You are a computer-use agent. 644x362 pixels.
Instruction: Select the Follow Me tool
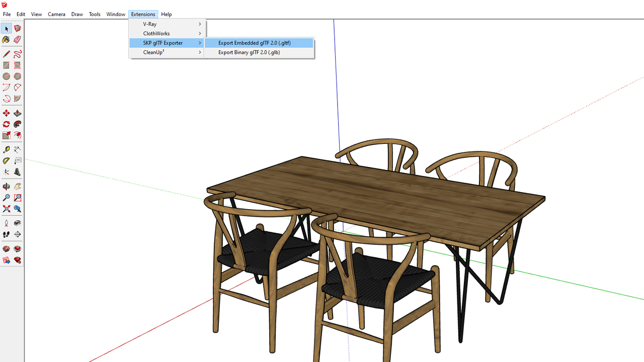tap(18, 124)
